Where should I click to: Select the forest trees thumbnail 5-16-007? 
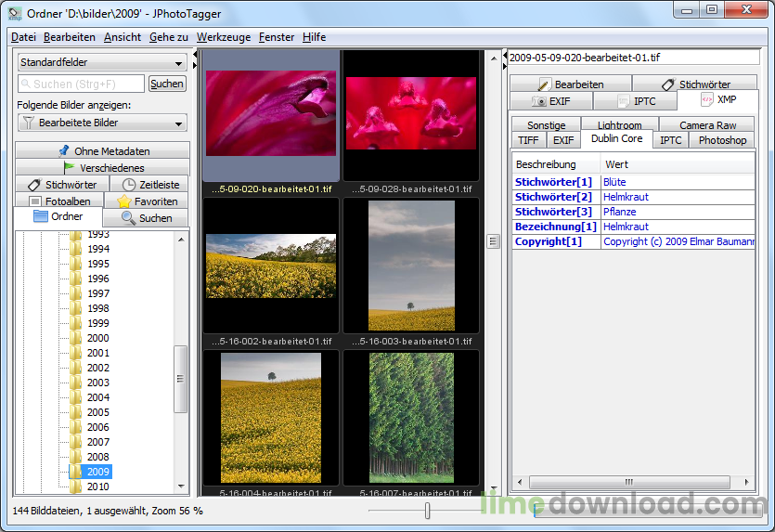[x=411, y=418]
